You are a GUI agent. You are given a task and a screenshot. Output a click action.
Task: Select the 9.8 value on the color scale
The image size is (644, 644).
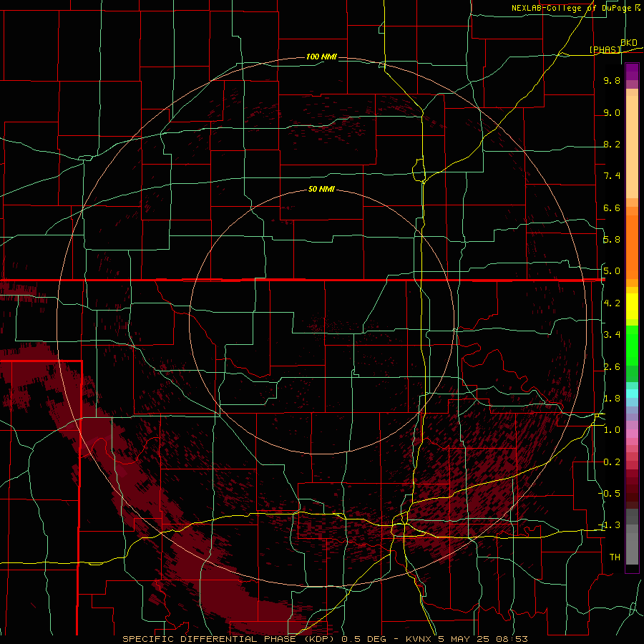[x=612, y=80]
